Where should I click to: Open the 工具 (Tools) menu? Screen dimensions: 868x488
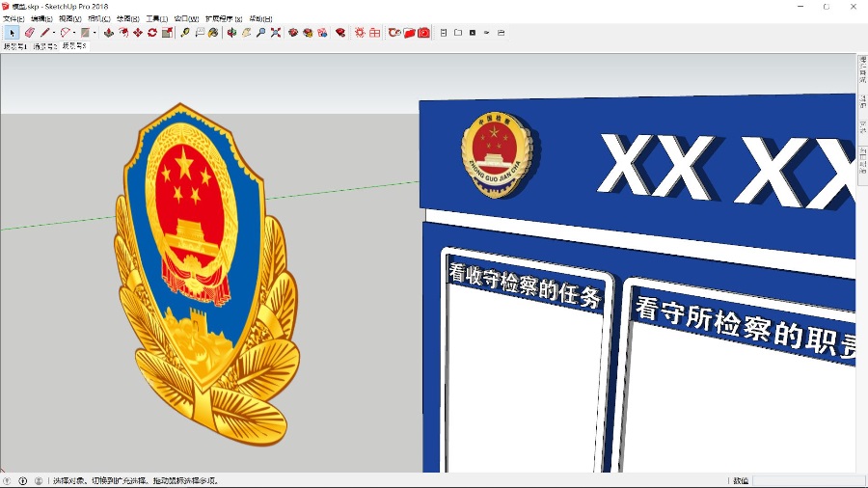pyautogui.click(x=156, y=19)
